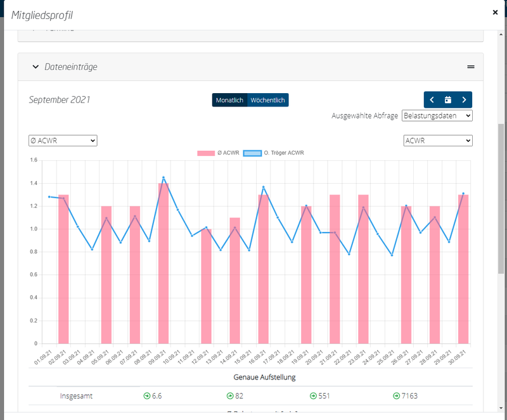
Task: Click the green arrow icon beside 6.6
Action: point(147,396)
